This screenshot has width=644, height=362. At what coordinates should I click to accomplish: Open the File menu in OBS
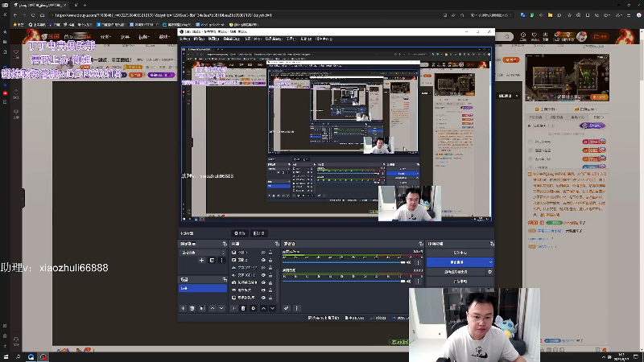(x=184, y=39)
